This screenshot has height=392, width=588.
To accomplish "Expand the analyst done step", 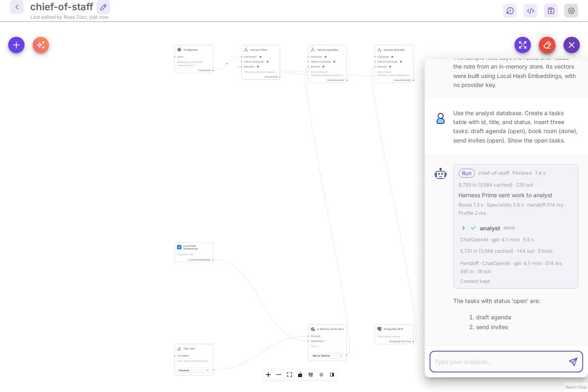I will tap(463, 228).
